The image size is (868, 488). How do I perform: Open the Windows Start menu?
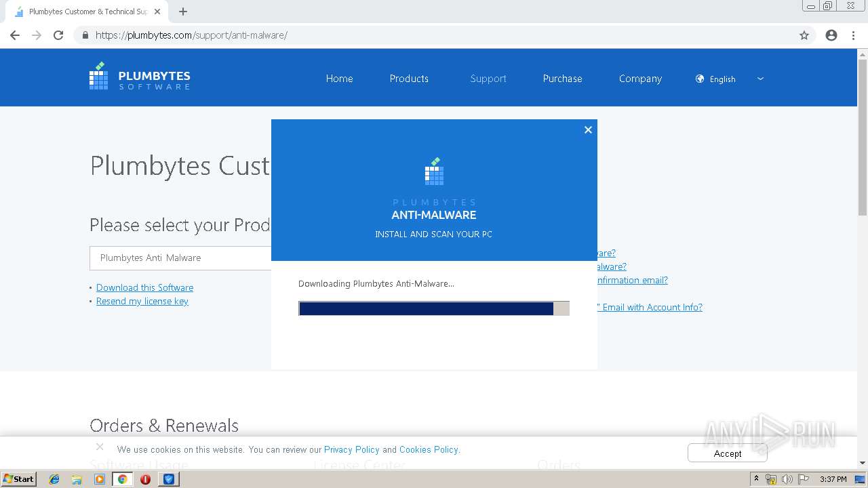(19, 479)
